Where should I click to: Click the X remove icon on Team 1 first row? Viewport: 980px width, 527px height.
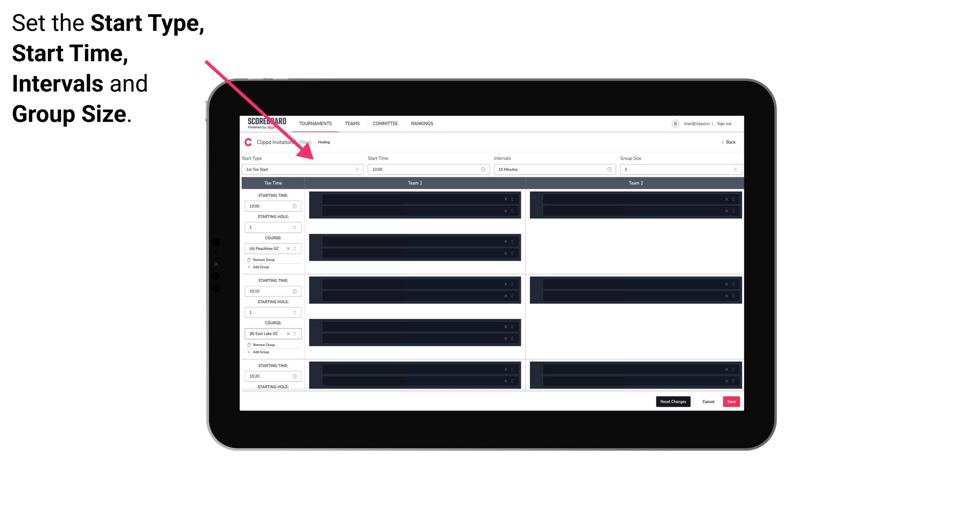506,199
